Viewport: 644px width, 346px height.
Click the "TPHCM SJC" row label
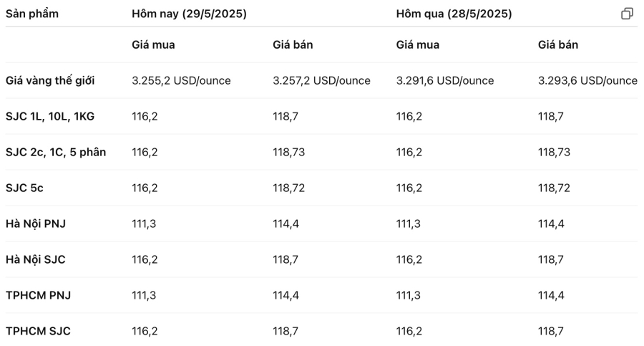(38, 331)
